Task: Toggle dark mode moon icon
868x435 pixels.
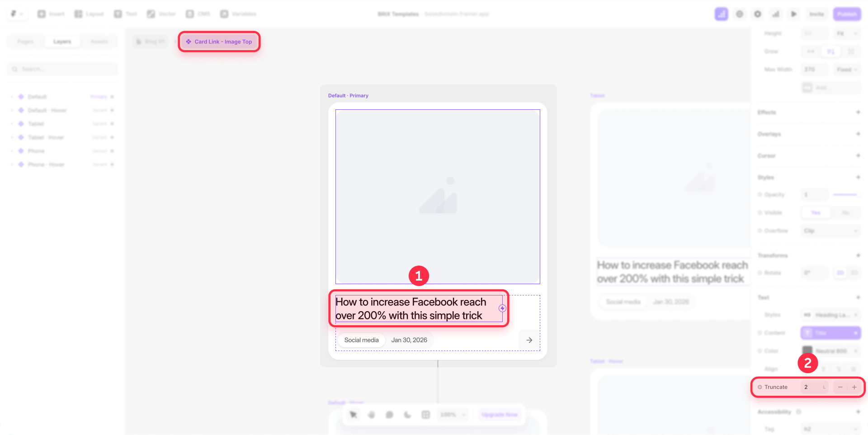Action: pos(408,415)
